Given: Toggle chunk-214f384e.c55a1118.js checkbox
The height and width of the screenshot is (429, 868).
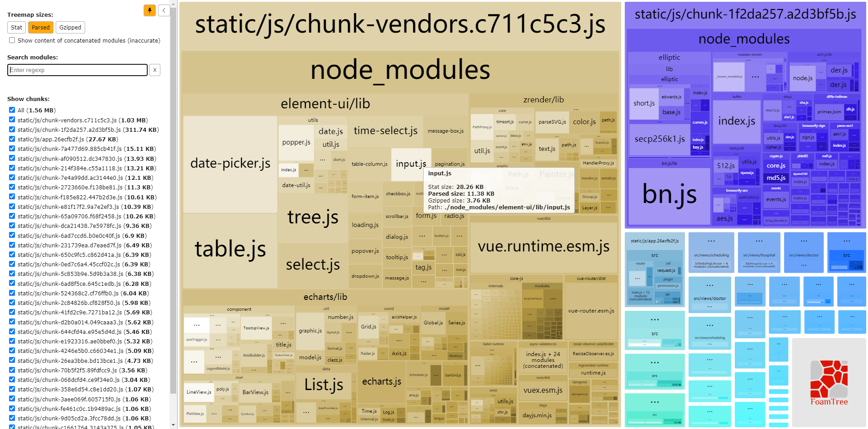Looking at the screenshot, I should point(12,168).
